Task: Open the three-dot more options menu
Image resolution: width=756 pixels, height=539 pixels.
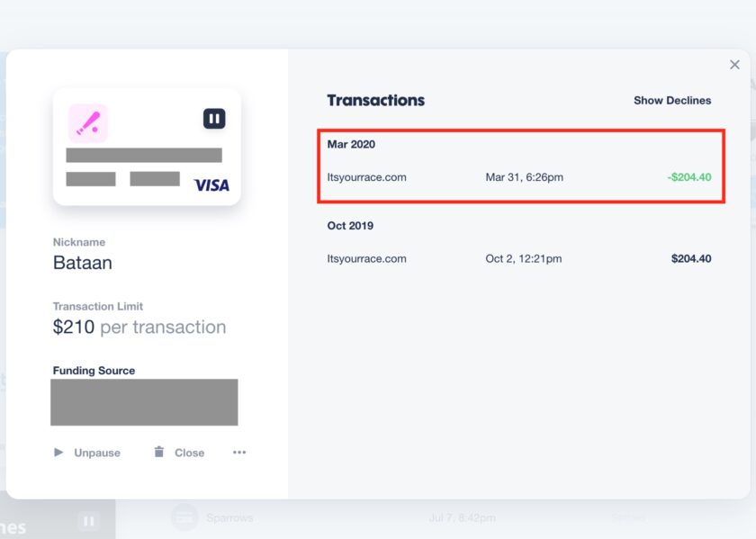Action: point(239,453)
